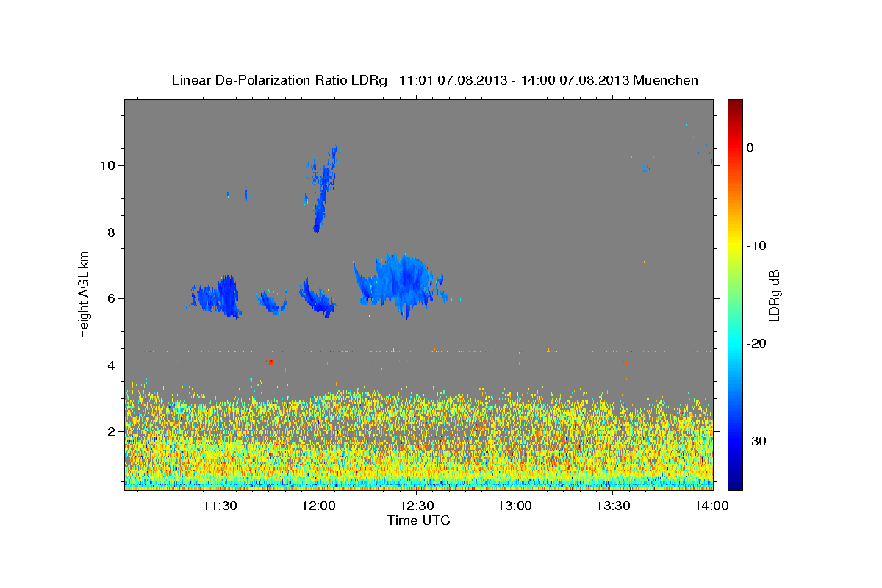Click the tall blue streak near 12:00 at 9 km

[323, 190]
